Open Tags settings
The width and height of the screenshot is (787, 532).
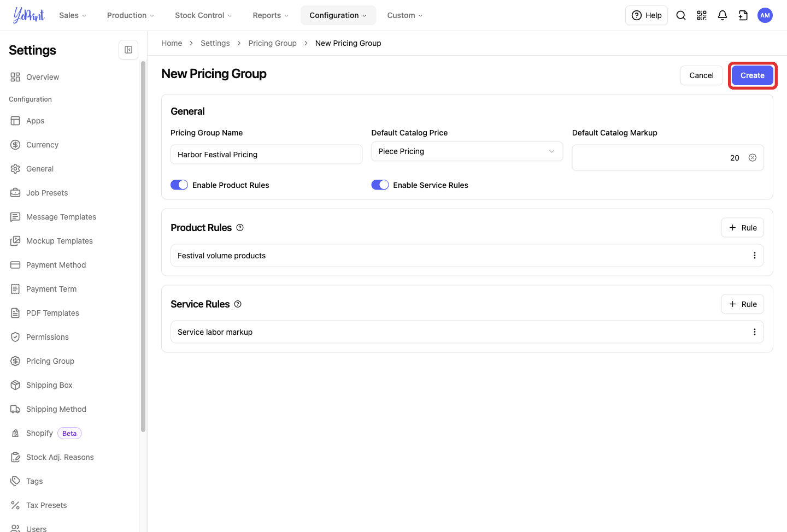(x=34, y=481)
